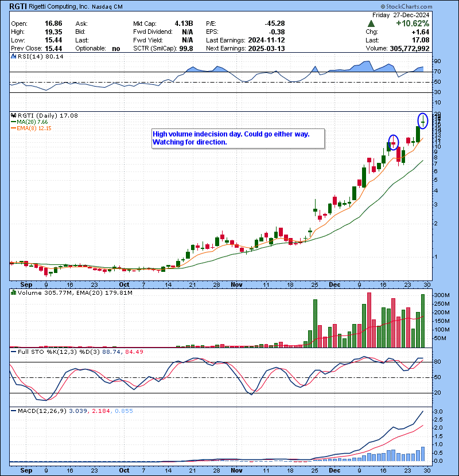Click the candlestick icon beside RGTI (Daily)
The width and height of the screenshot is (459, 476).
click(x=13, y=115)
